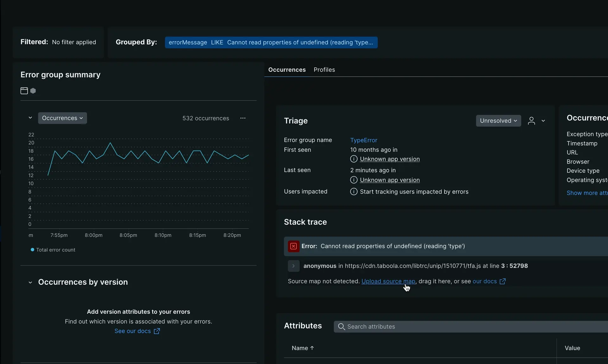Toggle Total error count legend dot
Image resolution: width=608 pixels, height=364 pixels.
32,250
